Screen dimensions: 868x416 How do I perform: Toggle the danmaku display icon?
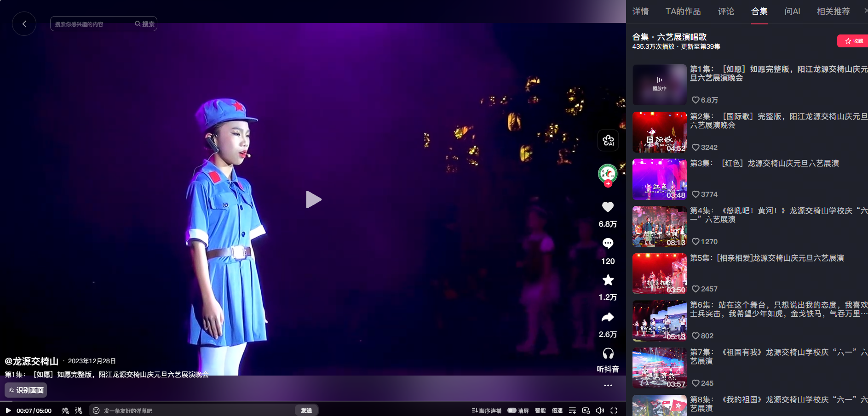[x=65, y=410]
